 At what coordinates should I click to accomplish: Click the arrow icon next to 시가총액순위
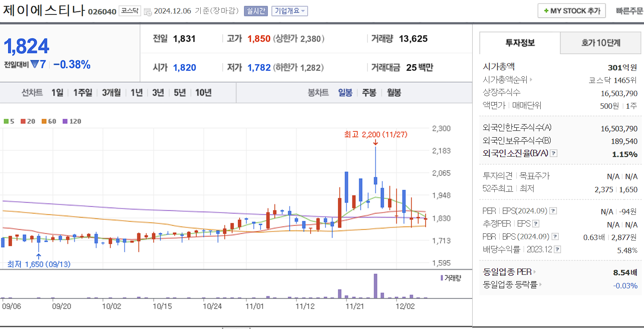click(531, 80)
